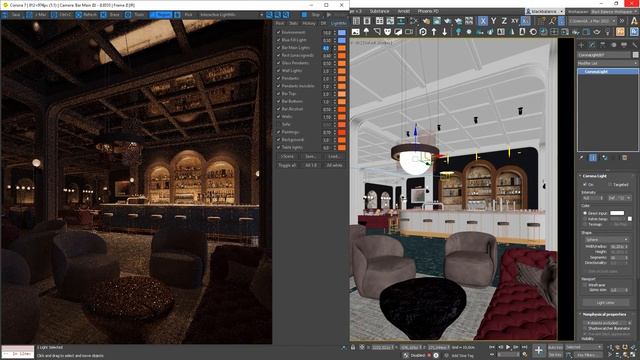Open the Create tab plus icon
Screen dimensions: 640x360
pyautogui.click(x=581, y=44)
